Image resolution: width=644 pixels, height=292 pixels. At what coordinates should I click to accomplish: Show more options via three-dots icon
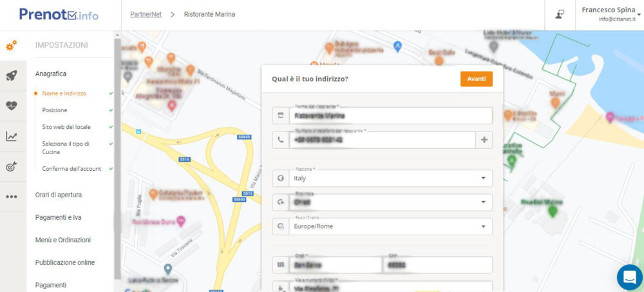(12, 197)
